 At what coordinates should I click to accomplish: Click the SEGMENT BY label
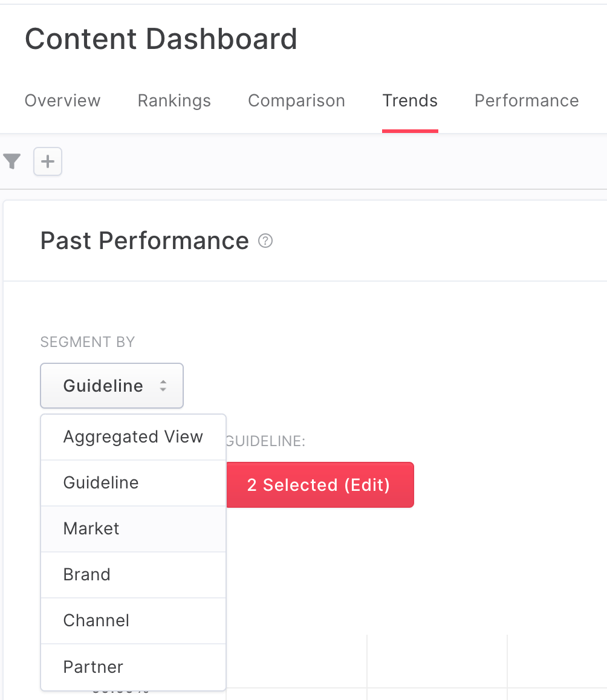tap(88, 342)
